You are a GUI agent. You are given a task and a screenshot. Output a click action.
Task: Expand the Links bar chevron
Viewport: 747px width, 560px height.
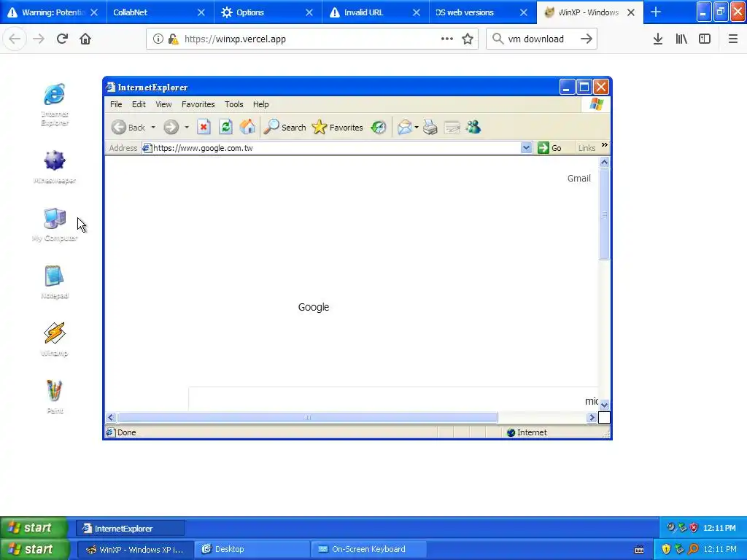605,145
